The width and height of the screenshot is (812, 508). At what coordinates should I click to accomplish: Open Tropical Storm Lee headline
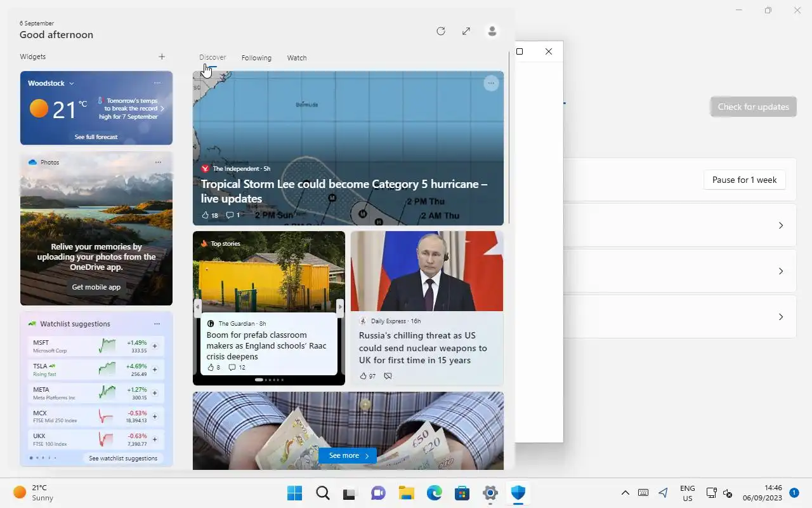point(344,191)
